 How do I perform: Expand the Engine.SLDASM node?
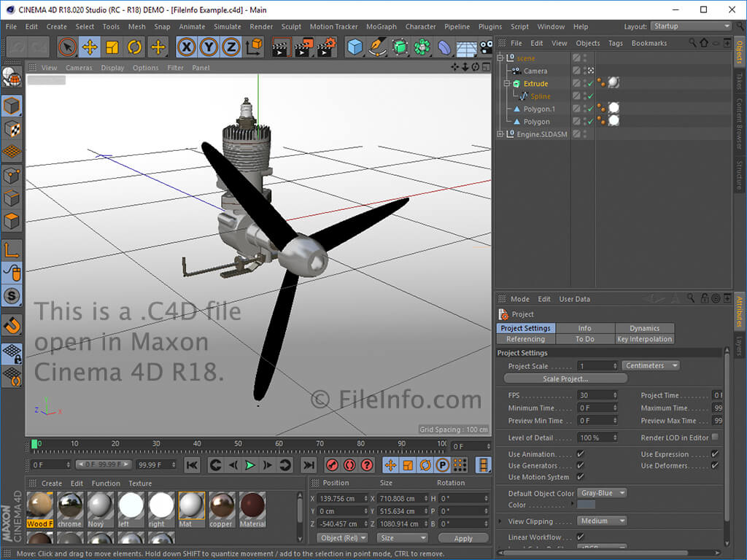[500, 134]
